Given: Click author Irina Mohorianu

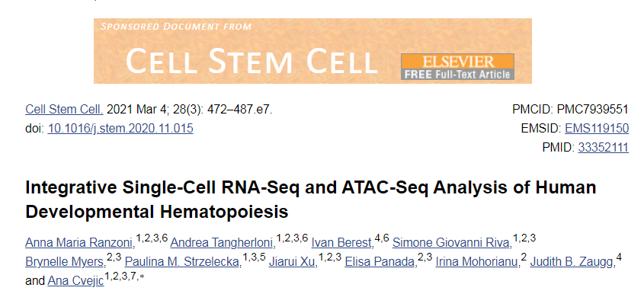Looking at the screenshot, I should pos(477,261).
